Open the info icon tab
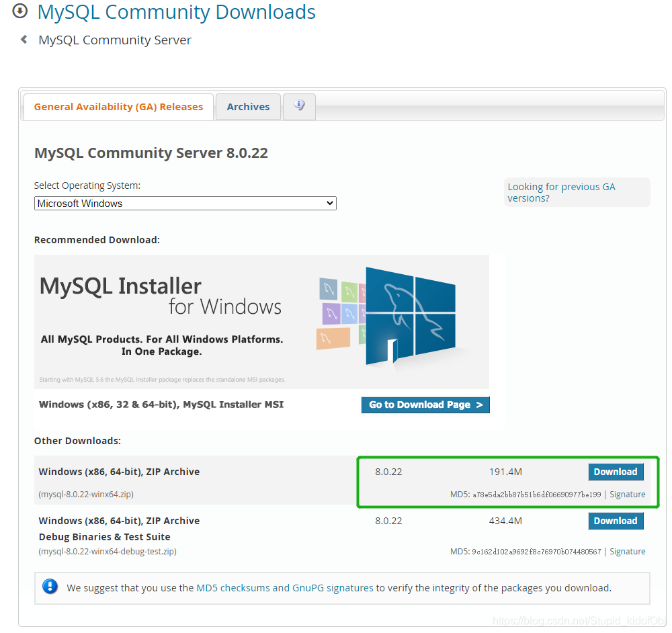Screen dimensions: 672x633 click(299, 106)
